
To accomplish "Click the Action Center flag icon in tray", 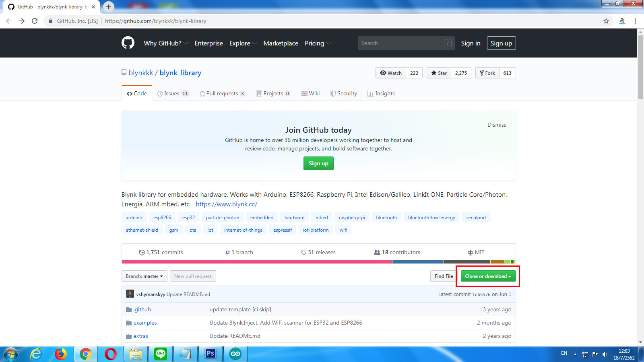I will click(x=595, y=354).
